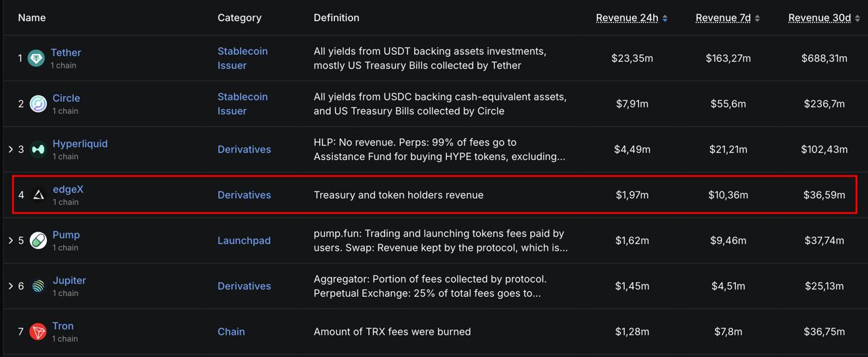
Task: Expand the Pump row chevron
Action: coord(11,240)
